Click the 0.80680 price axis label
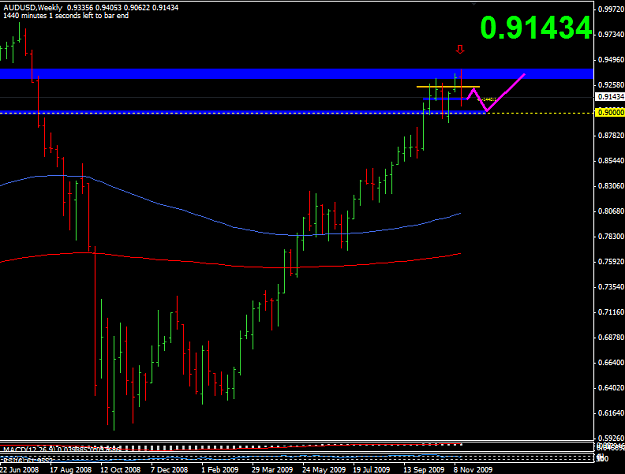Image resolution: width=625 pixels, height=474 pixels. 611,211
